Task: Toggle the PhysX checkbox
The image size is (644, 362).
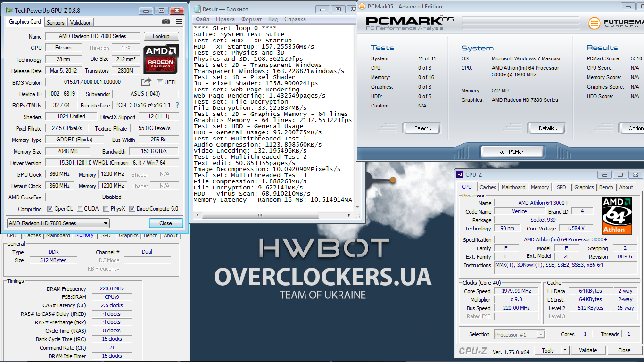Action: (x=107, y=209)
